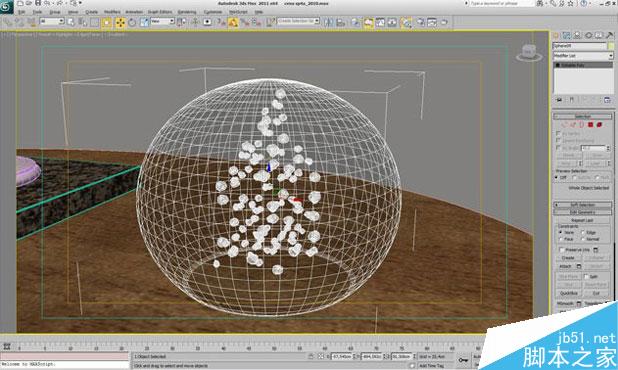Click the Repeat Last button
The image size is (618, 370).
(x=583, y=220)
